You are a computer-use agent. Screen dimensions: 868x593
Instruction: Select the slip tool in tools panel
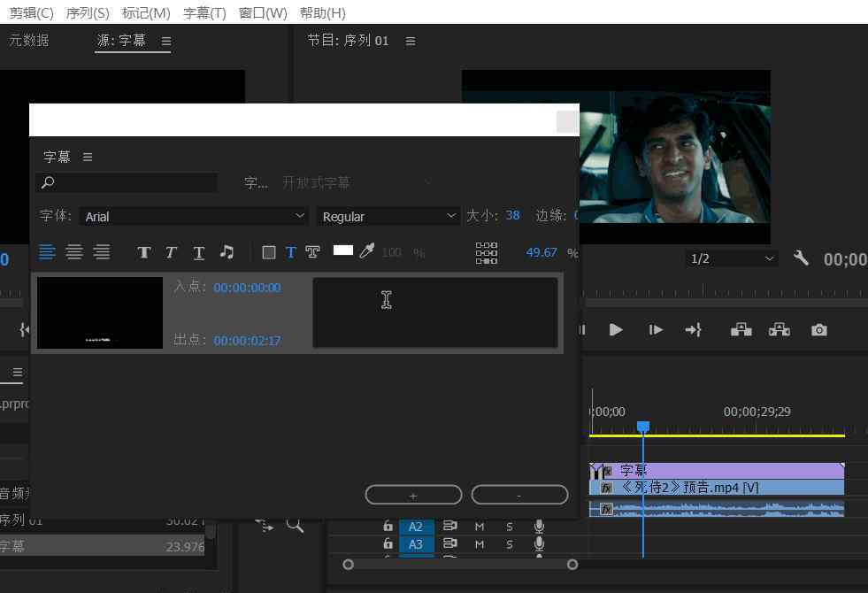(264, 524)
